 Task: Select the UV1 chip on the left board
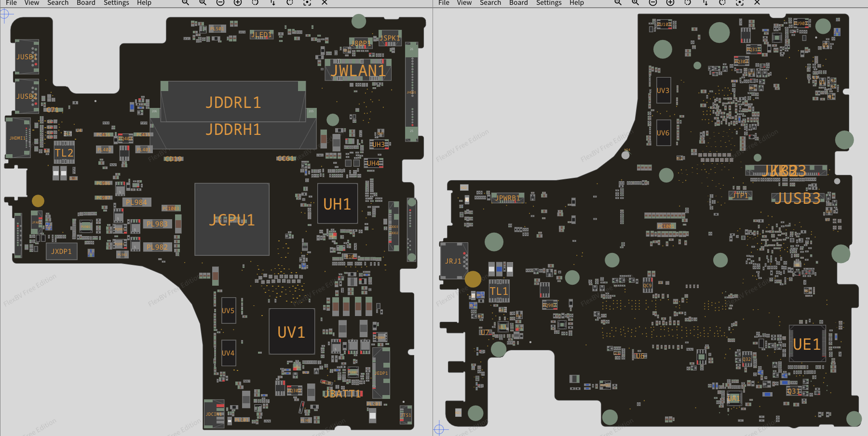pyautogui.click(x=291, y=332)
